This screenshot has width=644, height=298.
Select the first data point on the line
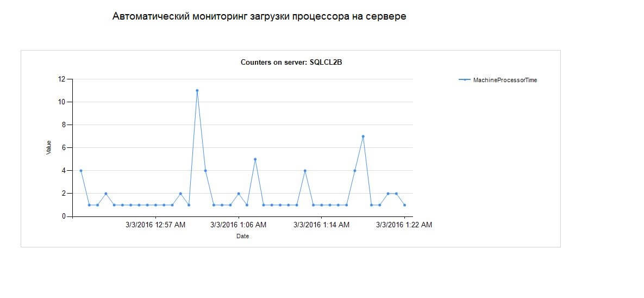click(81, 171)
